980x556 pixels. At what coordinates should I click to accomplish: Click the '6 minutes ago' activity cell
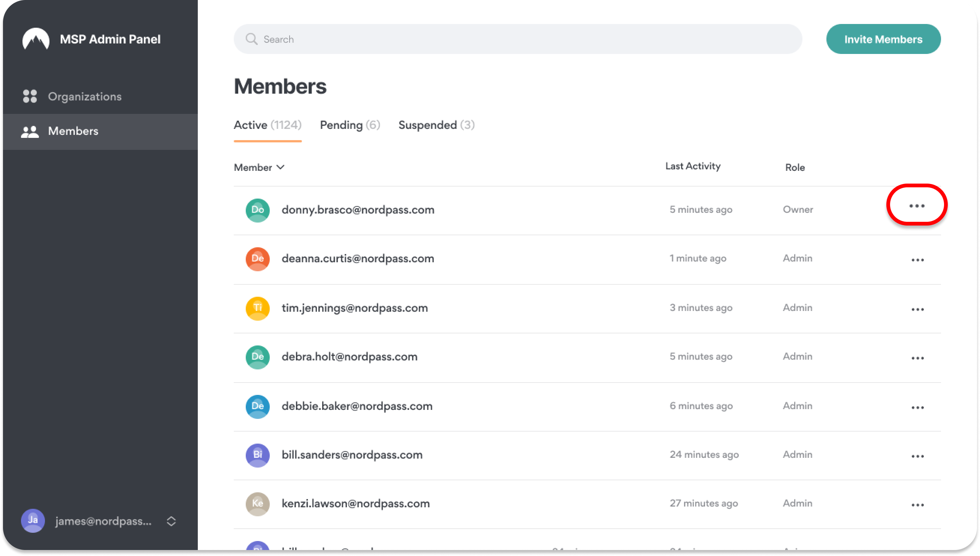pyautogui.click(x=701, y=406)
